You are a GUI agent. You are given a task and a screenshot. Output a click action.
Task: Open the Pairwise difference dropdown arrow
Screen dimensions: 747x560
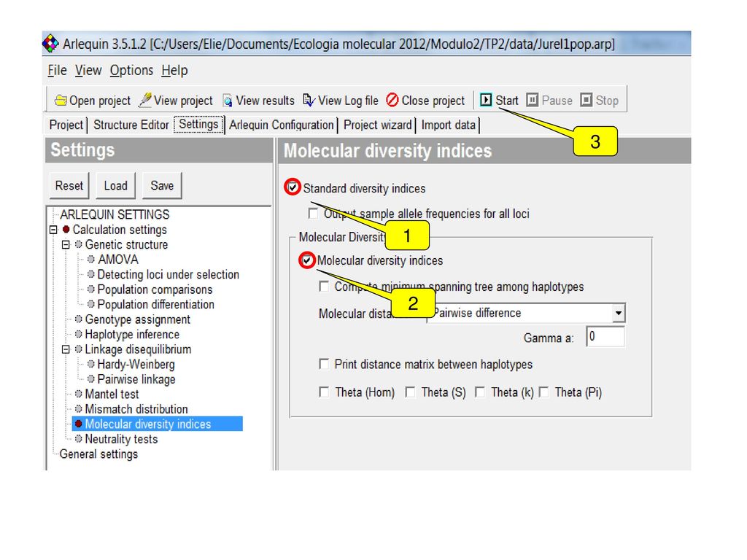click(618, 313)
